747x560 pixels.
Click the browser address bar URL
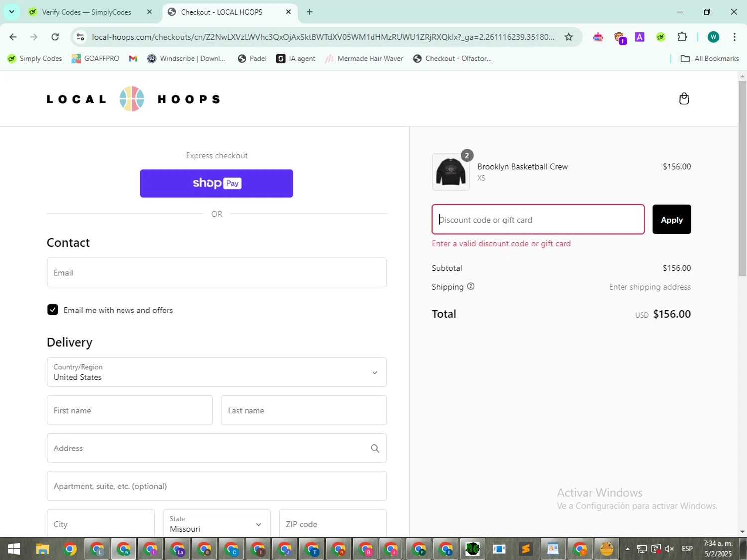tap(323, 37)
